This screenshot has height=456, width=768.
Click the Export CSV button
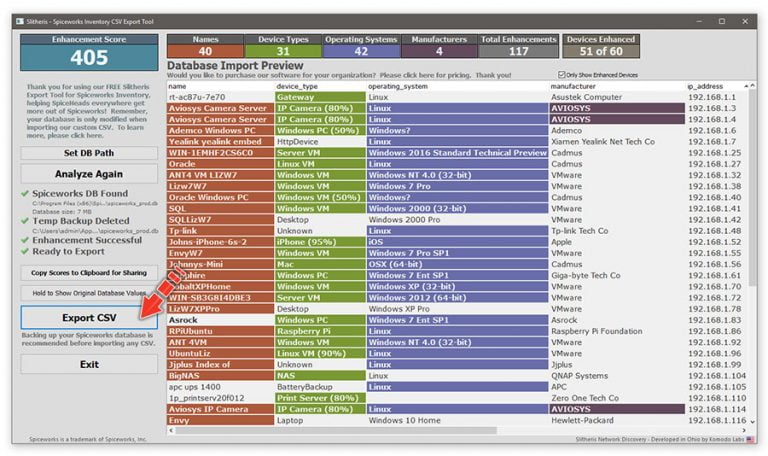pyautogui.click(x=89, y=317)
